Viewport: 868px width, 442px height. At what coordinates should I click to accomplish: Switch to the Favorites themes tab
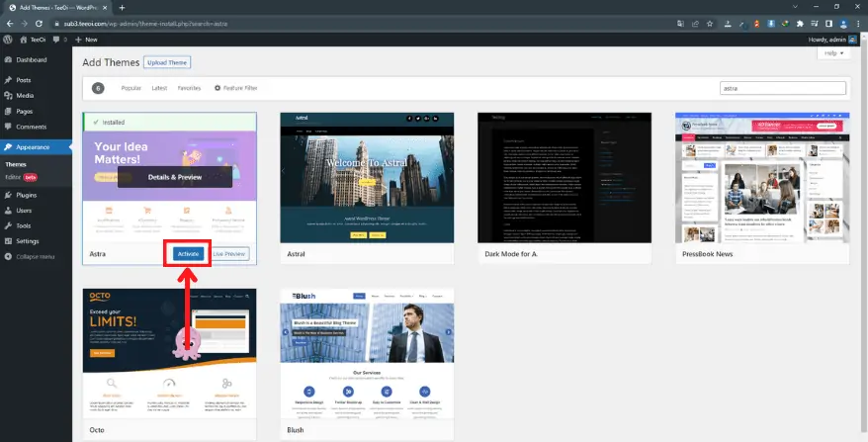[190, 88]
